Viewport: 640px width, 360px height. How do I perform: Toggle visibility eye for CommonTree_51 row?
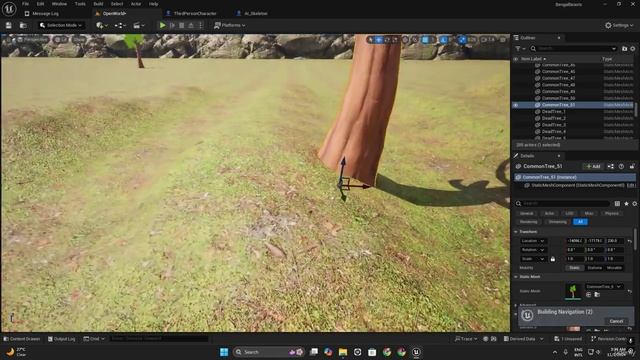click(x=516, y=105)
